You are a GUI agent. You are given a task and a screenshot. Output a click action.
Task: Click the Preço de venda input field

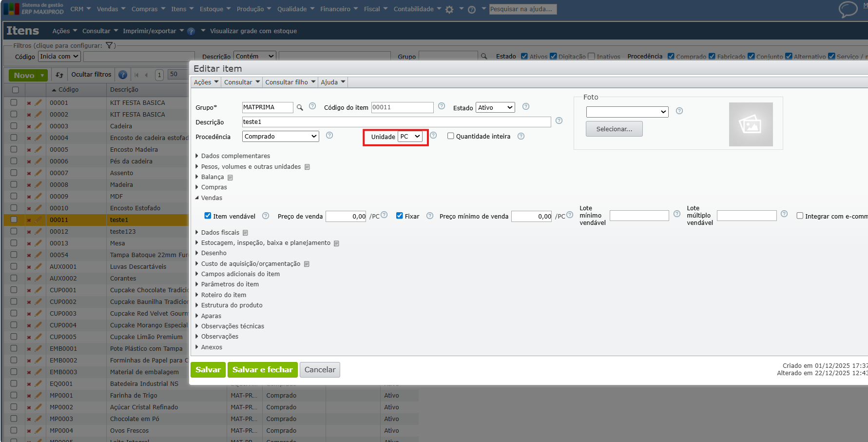346,216
